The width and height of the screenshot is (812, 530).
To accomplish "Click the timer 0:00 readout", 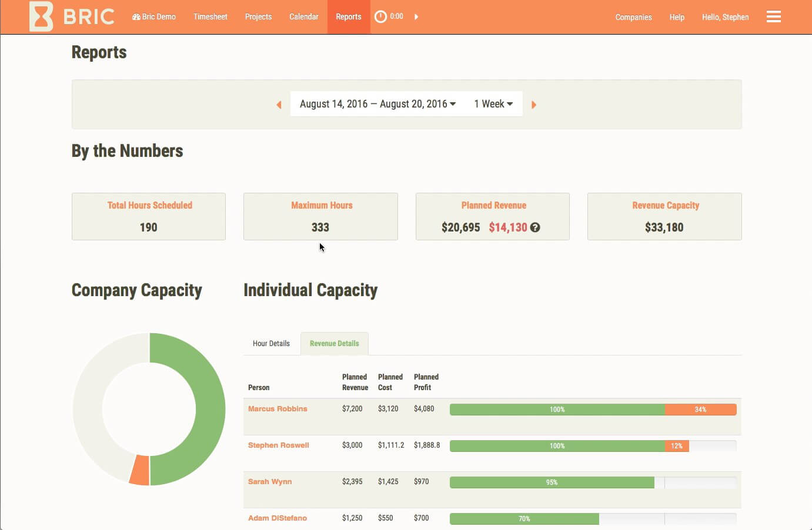I will pos(397,16).
